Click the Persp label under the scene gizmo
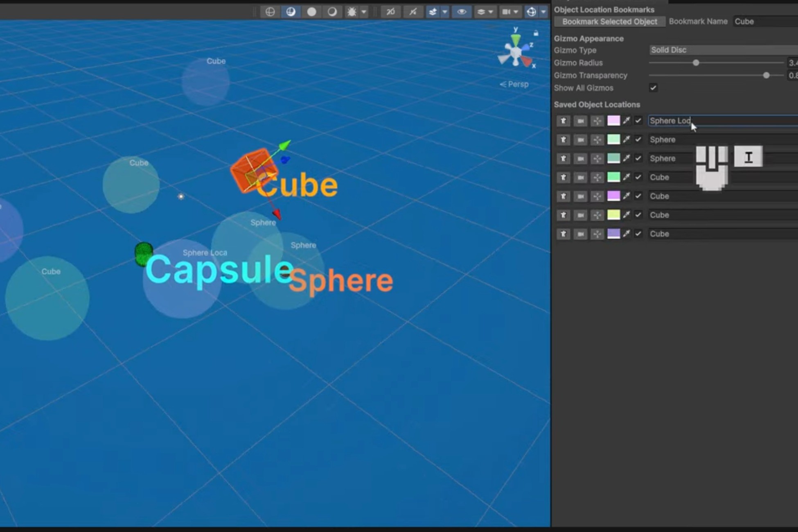Viewport: 798px width, 532px height. click(517, 84)
